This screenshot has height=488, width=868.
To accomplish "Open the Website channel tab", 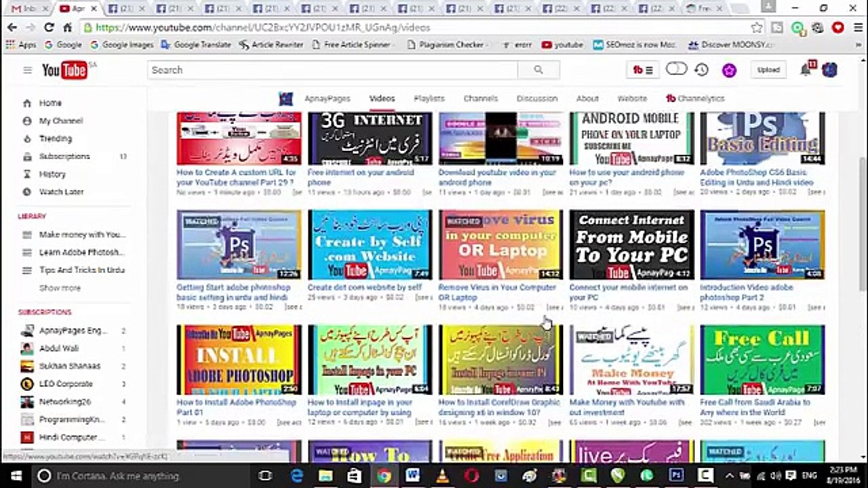I will coord(632,98).
